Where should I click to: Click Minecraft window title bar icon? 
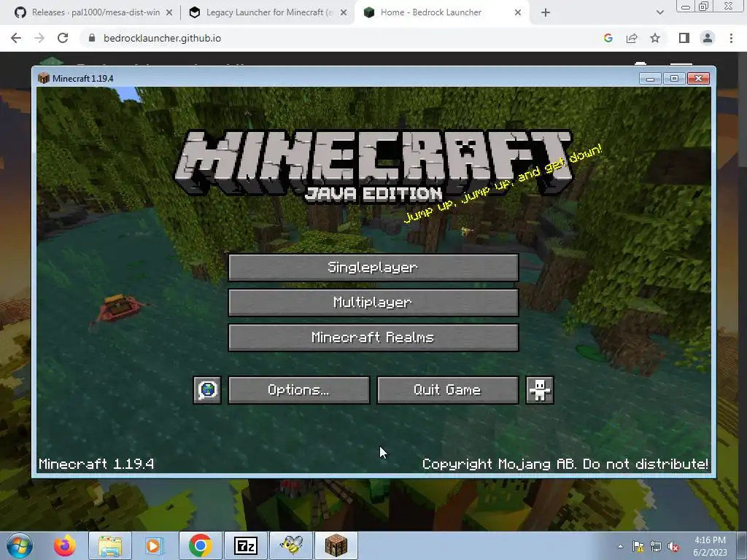tap(43, 78)
